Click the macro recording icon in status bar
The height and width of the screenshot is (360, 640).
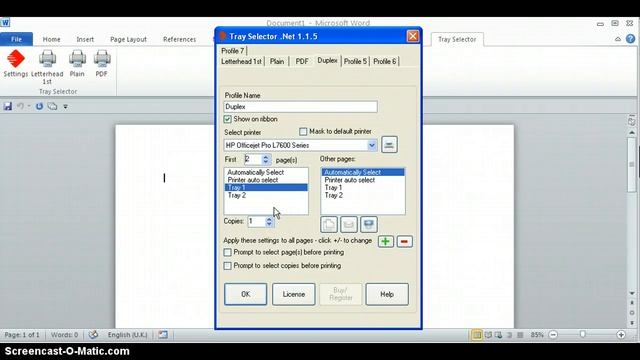(x=163, y=335)
